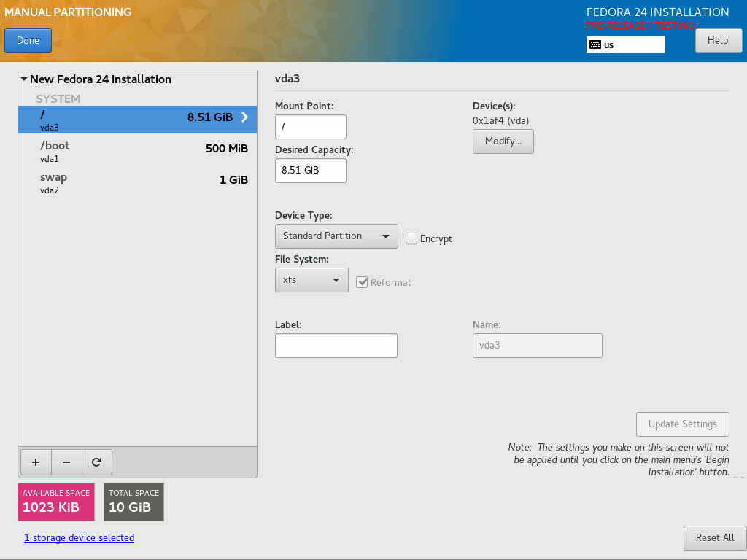Open the Help! button

(719, 41)
